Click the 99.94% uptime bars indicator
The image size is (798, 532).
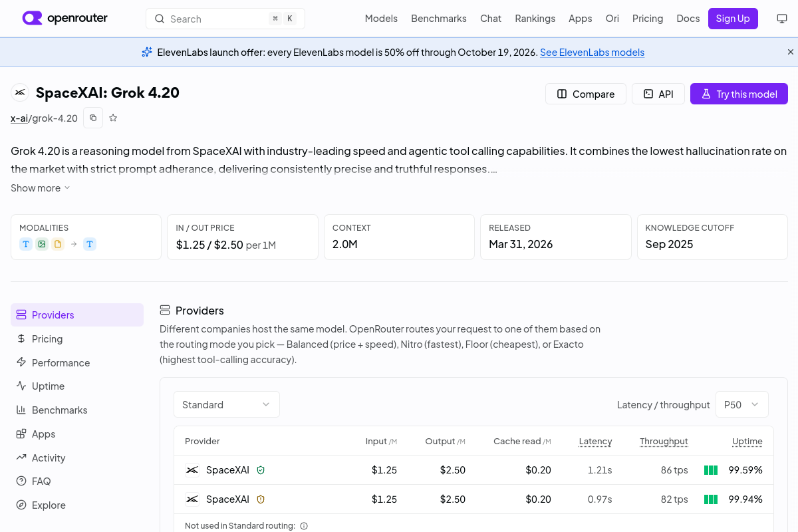tap(711, 499)
